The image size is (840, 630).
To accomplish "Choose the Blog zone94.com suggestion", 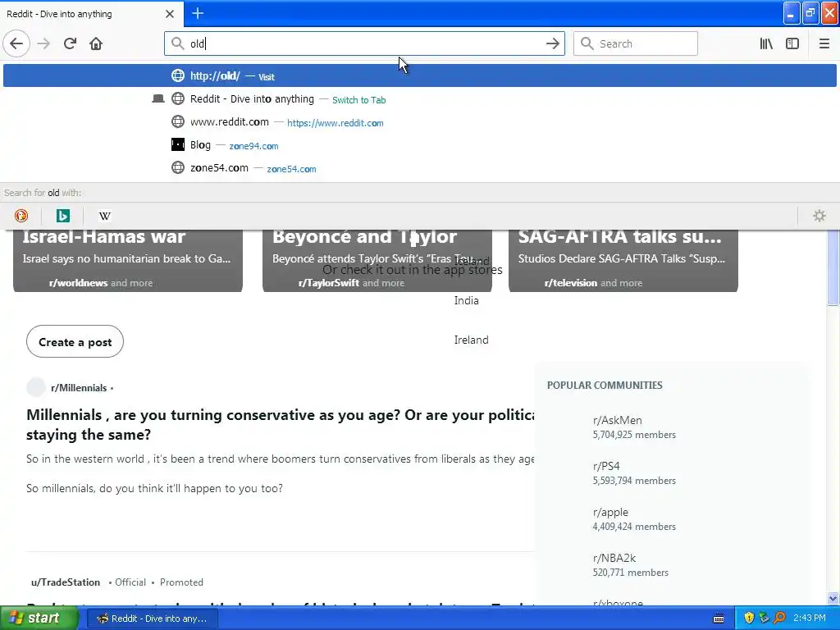I will pyautogui.click(x=419, y=145).
